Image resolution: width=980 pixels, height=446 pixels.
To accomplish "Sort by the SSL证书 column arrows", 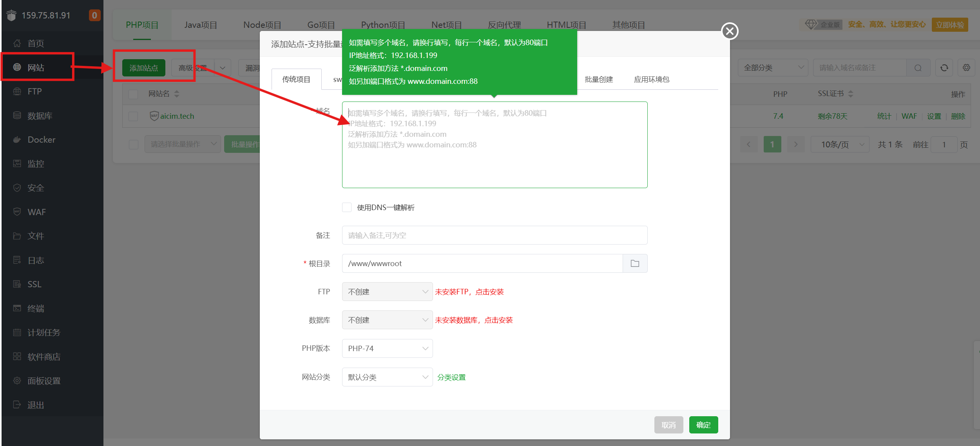I will [x=851, y=94].
